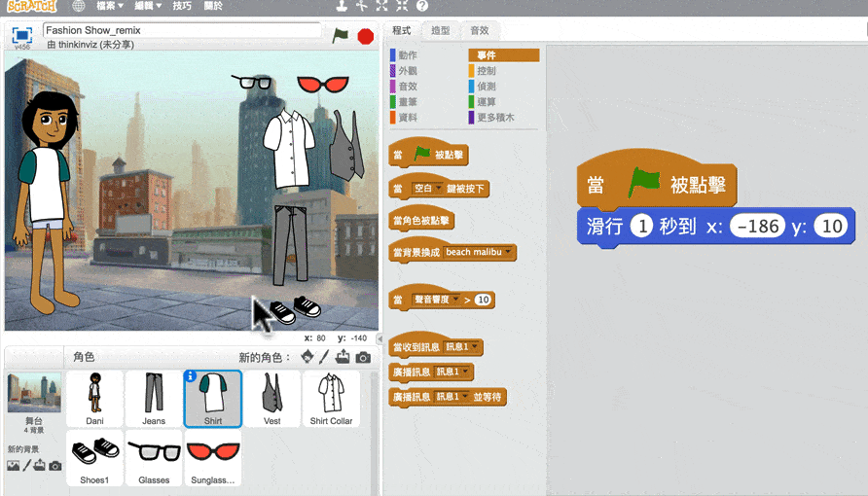Upload backdrop from file icon

tap(39, 466)
